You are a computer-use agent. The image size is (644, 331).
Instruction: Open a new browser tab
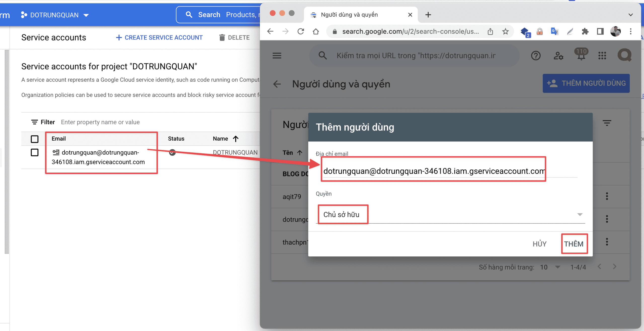click(x=428, y=15)
